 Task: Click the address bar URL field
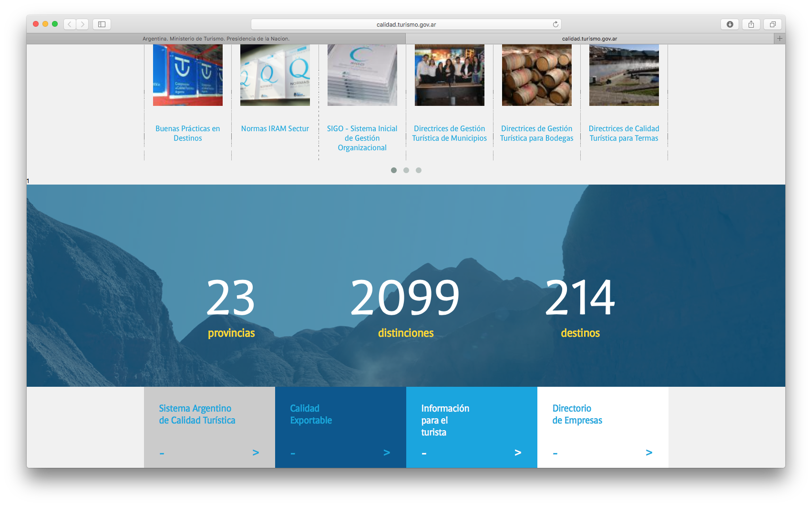click(406, 24)
